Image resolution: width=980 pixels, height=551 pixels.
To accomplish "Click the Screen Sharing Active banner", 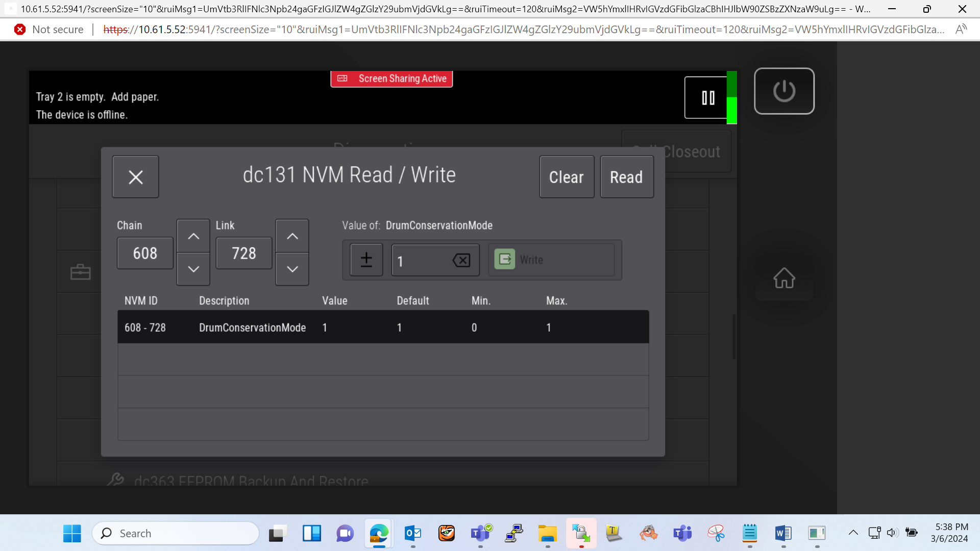I will pos(391,79).
